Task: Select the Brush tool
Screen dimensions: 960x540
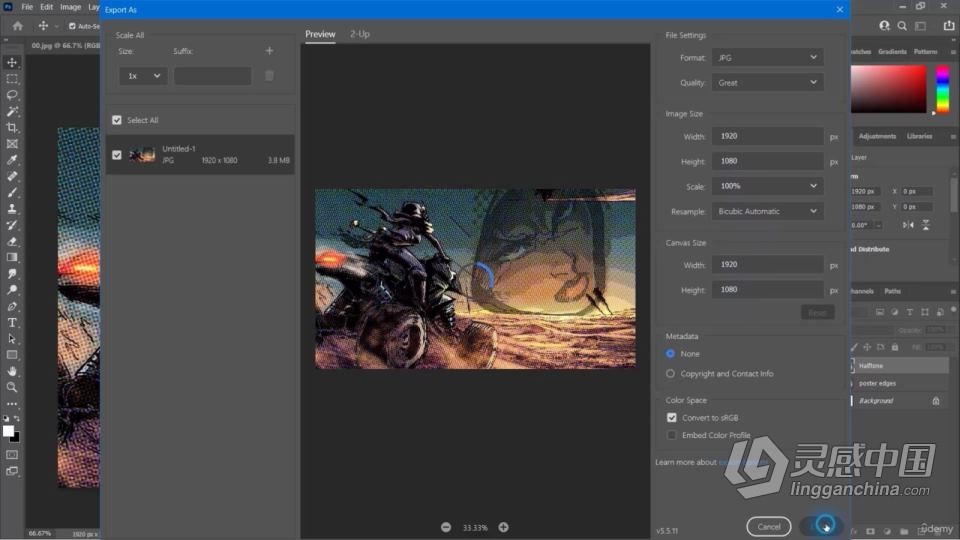Action: tap(12, 192)
